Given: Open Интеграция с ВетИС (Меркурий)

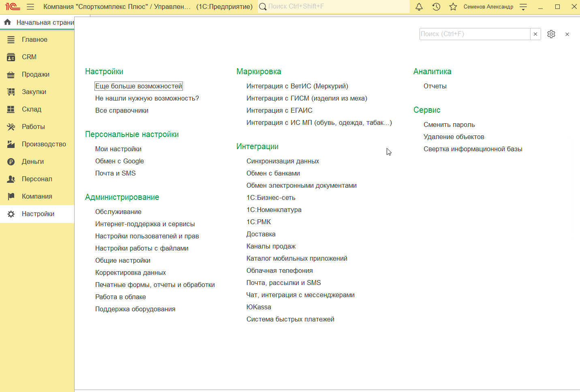Looking at the screenshot, I should pos(297,86).
